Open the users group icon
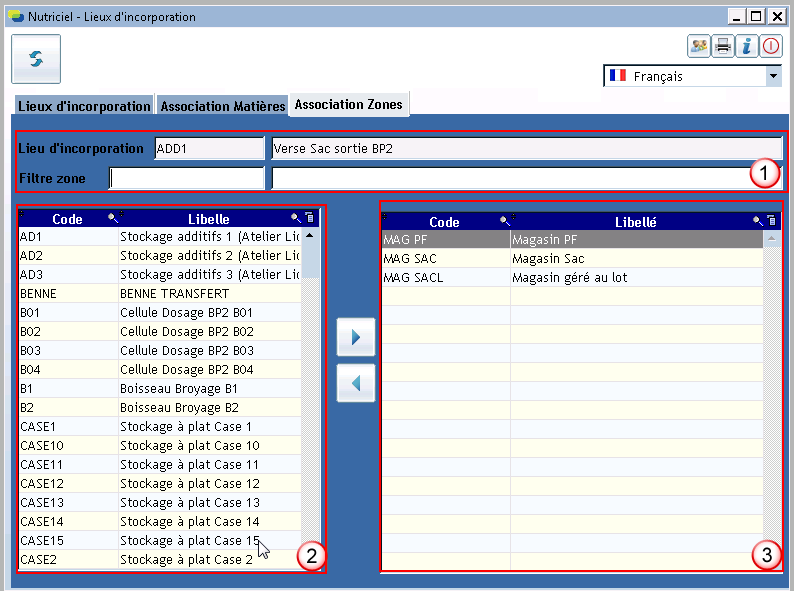Image resolution: width=794 pixels, height=591 pixels. [698, 46]
